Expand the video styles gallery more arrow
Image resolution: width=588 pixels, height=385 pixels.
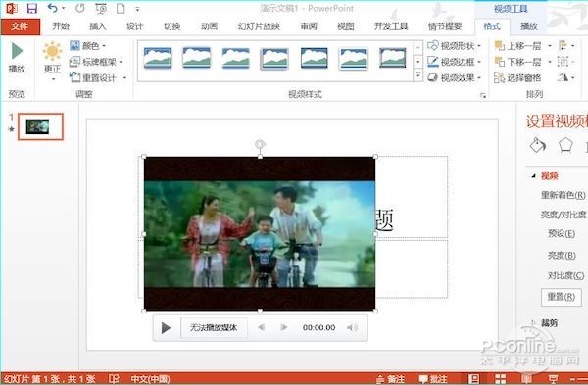click(418, 76)
